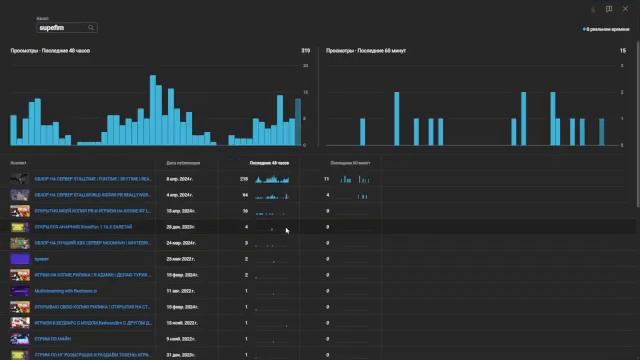The height and width of the screenshot is (360, 640).
Task: Close the analytics overlay with the X
Action: tap(625, 9)
